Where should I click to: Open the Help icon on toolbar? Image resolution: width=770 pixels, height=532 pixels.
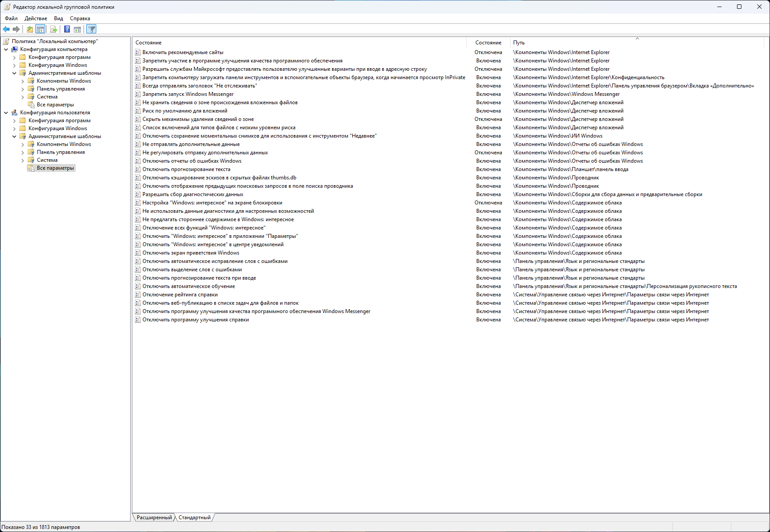click(x=66, y=29)
